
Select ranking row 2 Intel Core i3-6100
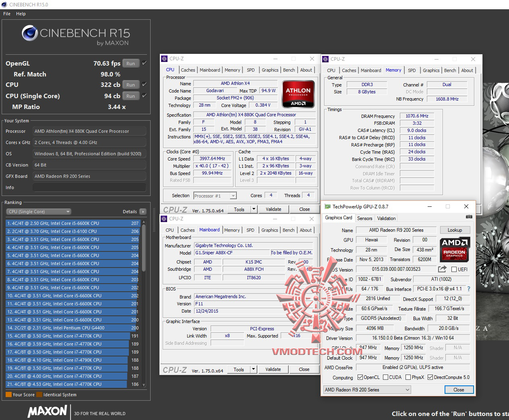point(73,231)
